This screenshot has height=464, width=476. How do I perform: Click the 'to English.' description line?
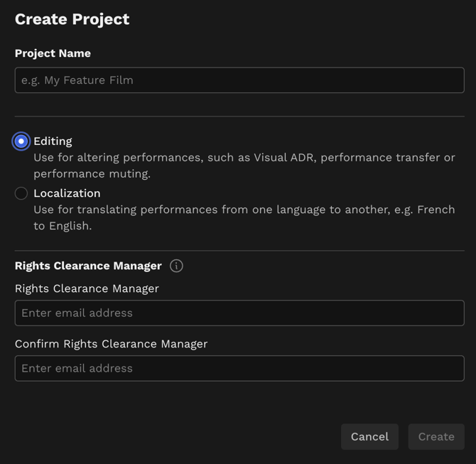(63, 226)
